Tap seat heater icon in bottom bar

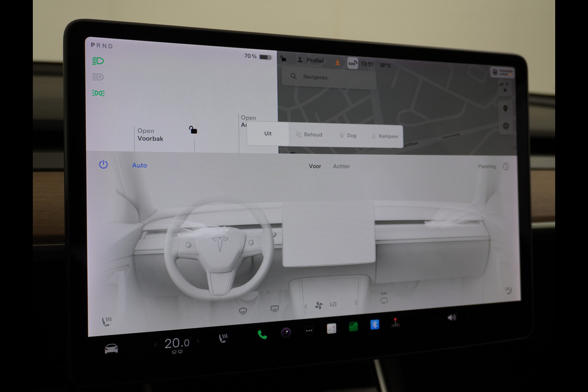coord(223,339)
